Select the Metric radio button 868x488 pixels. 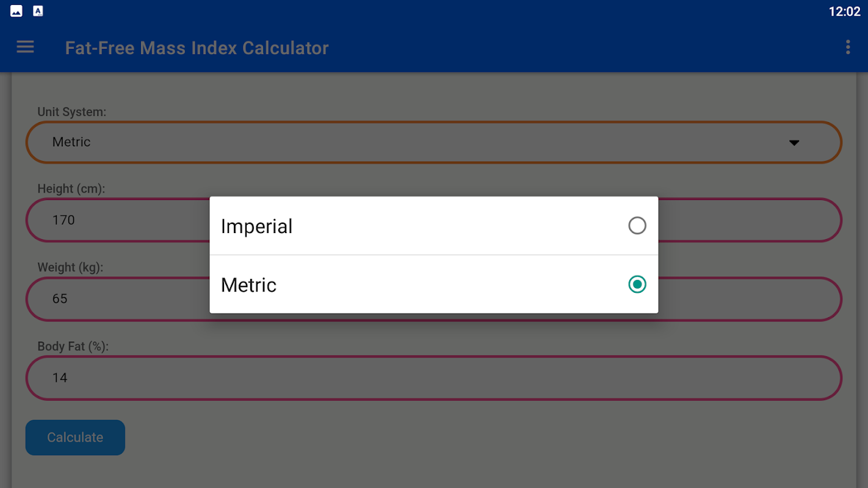point(637,284)
